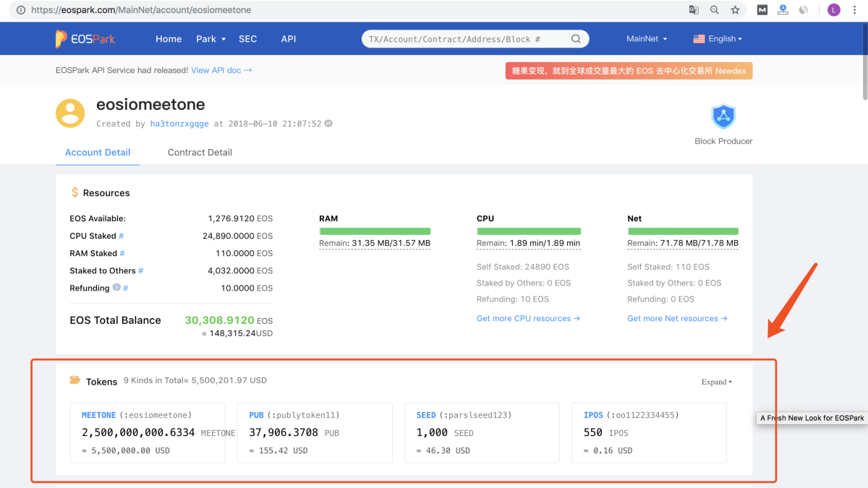868x488 pixels.
Task: Click the 148,315.24 USD estimate
Action: [237, 333]
